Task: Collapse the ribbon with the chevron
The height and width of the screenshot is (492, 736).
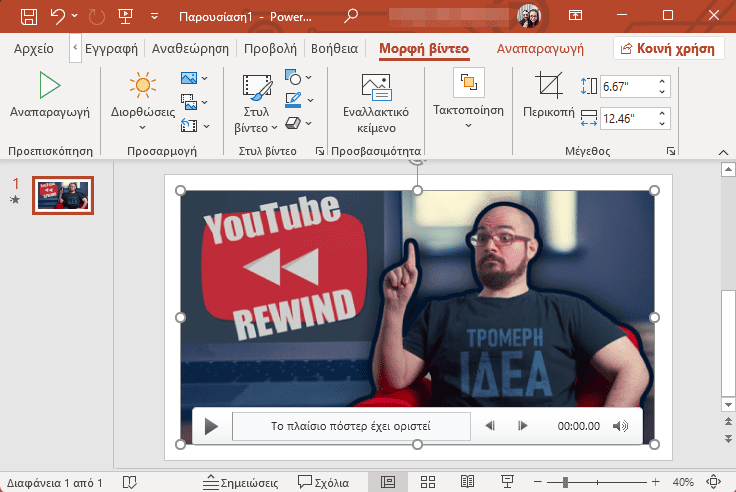Action: point(723,152)
